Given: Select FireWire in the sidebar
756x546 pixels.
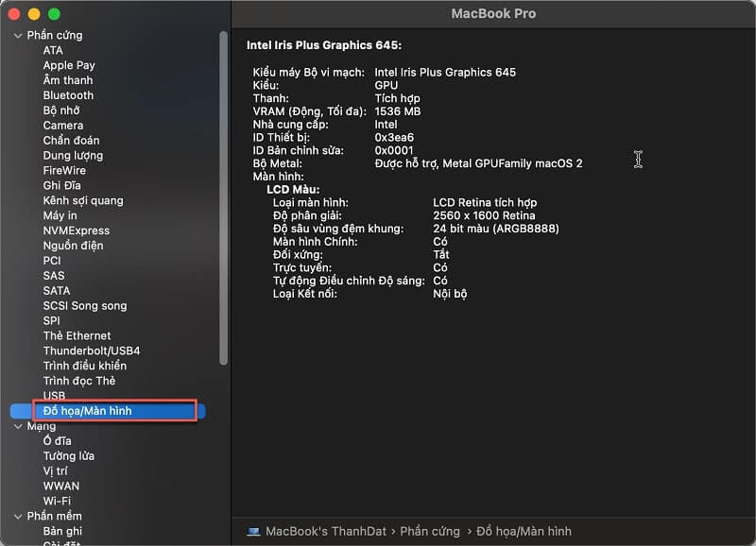Looking at the screenshot, I should point(64,171).
